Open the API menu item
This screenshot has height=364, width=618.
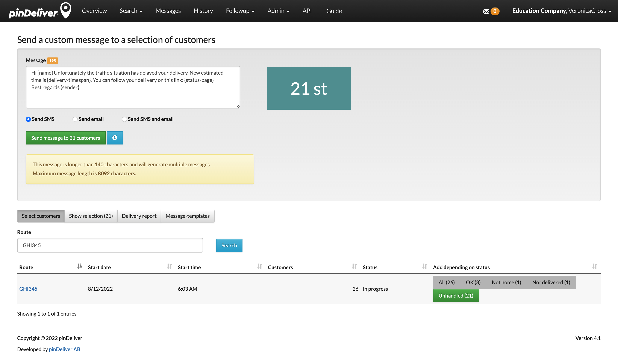307,11
